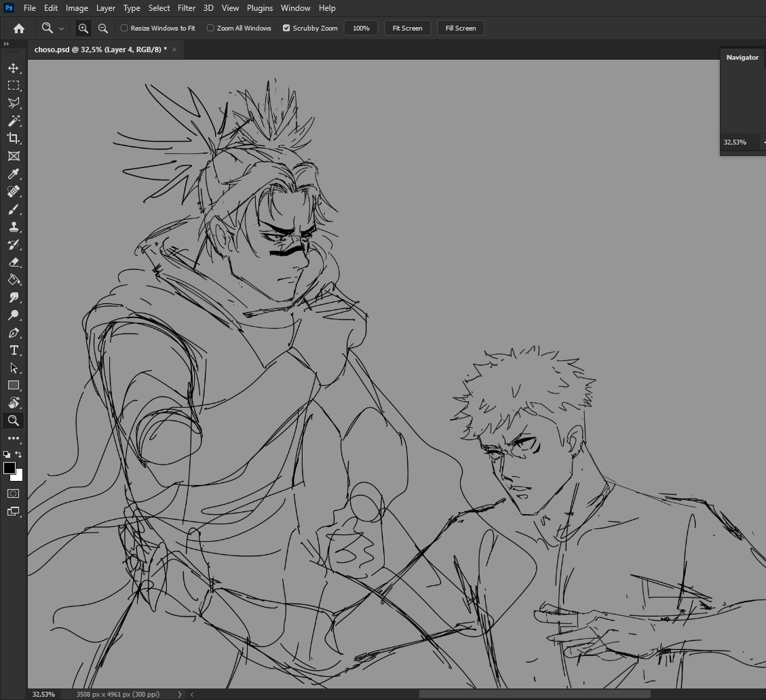Screen dimensions: 766x700
Task: Select the Pen tool
Action: (14, 332)
